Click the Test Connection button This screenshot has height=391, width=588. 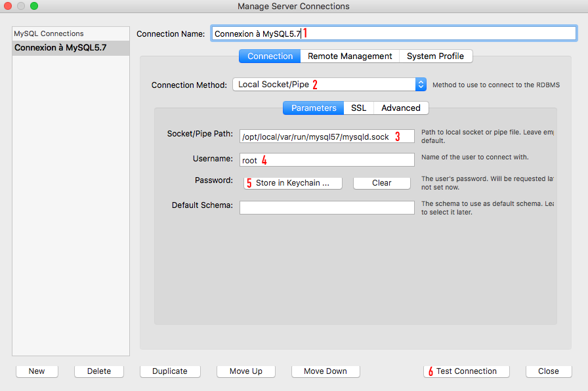click(466, 371)
